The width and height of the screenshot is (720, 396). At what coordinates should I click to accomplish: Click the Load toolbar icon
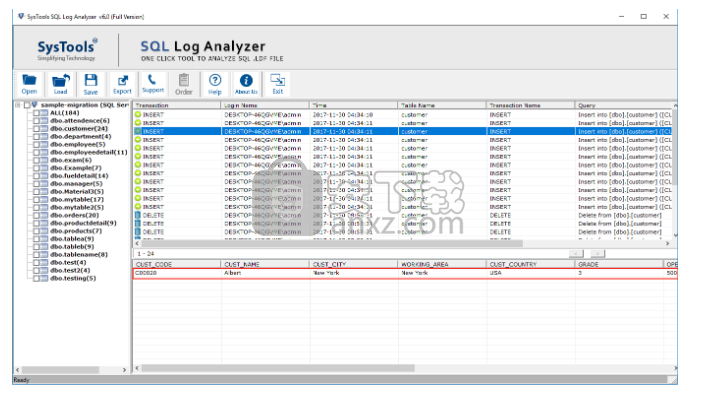(x=60, y=84)
